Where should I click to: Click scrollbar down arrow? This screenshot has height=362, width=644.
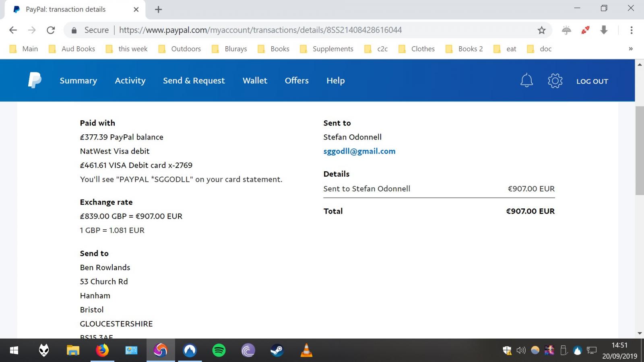pos(640,333)
